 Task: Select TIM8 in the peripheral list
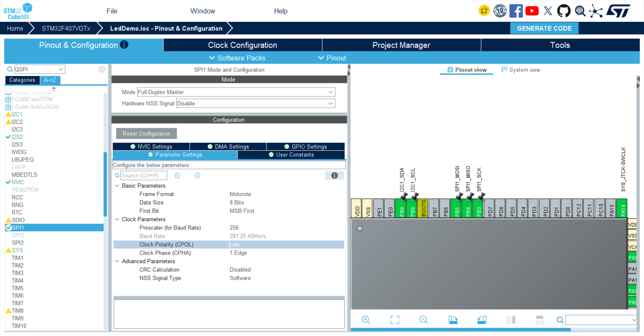tap(17, 310)
